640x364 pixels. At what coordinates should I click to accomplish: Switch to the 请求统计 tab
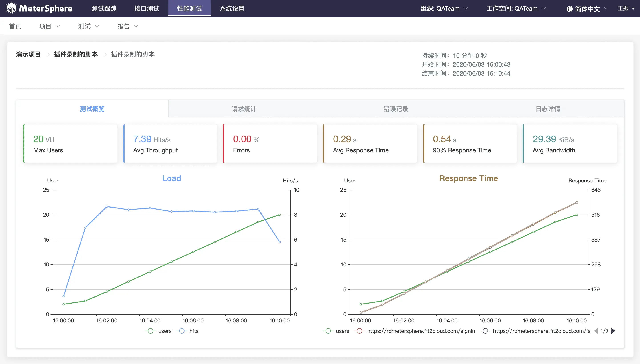pos(244,109)
